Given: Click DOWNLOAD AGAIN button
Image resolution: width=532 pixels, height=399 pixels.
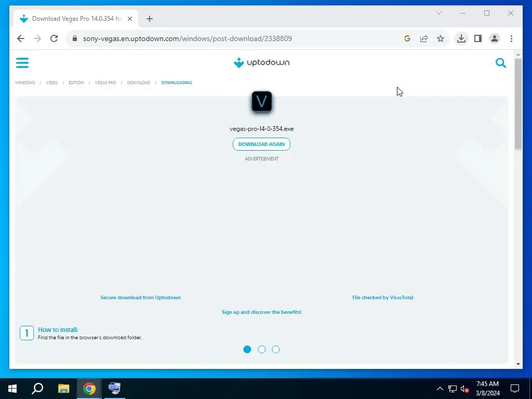Looking at the screenshot, I should (262, 144).
